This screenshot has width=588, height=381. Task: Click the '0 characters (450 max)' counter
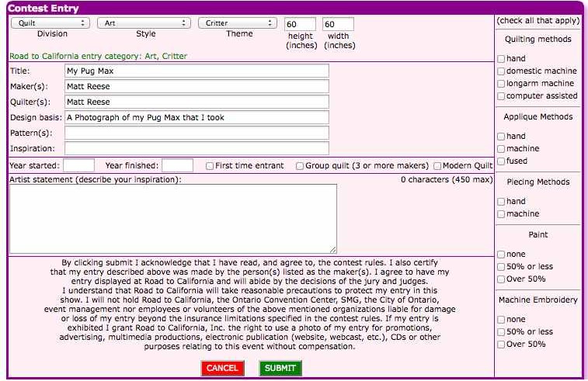[x=447, y=179]
